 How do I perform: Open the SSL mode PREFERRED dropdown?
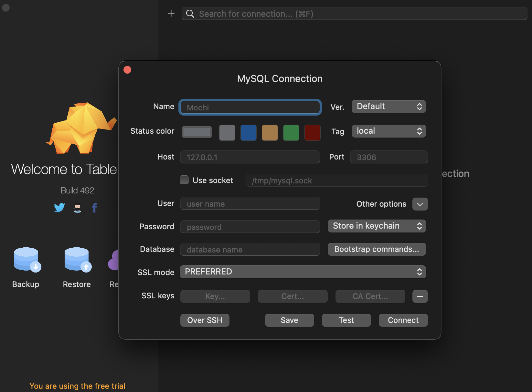click(303, 272)
